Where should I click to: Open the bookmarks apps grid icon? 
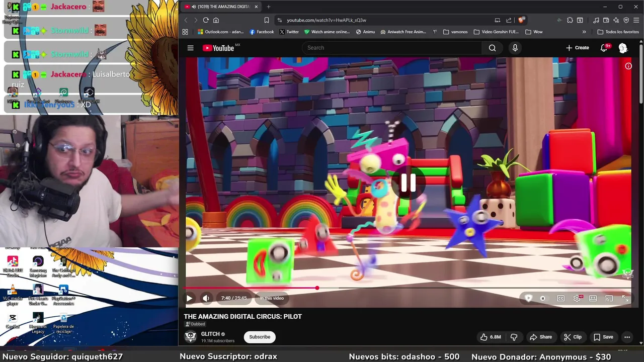pyautogui.click(x=185, y=32)
